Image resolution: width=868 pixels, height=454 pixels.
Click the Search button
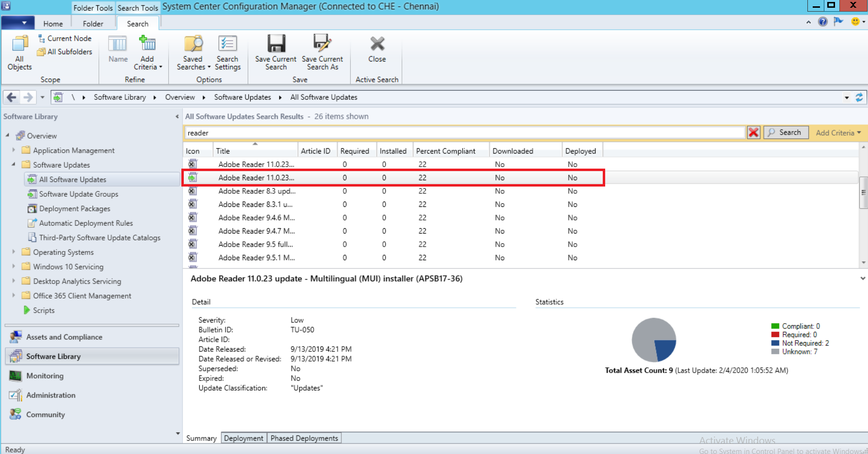pyautogui.click(x=786, y=133)
